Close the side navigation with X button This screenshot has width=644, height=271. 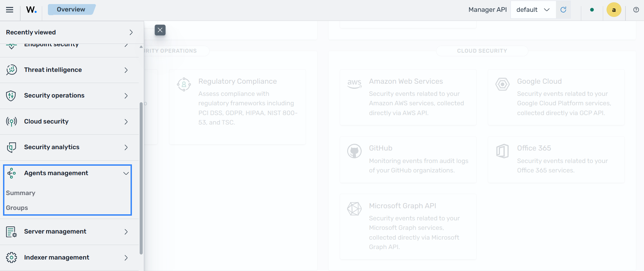(160, 30)
